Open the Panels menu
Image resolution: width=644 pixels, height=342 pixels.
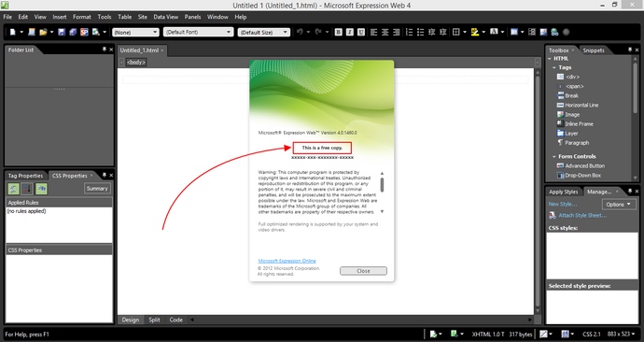click(x=192, y=17)
